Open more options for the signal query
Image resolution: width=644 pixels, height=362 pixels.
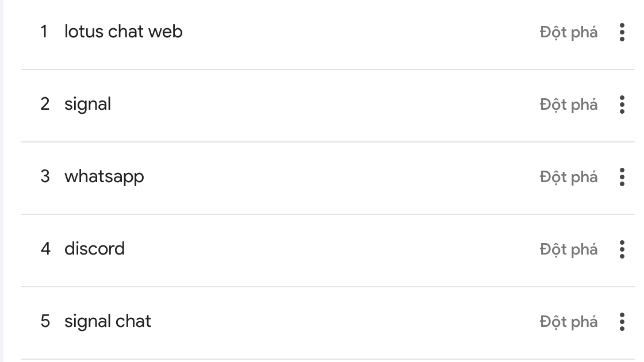pyautogui.click(x=622, y=105)
